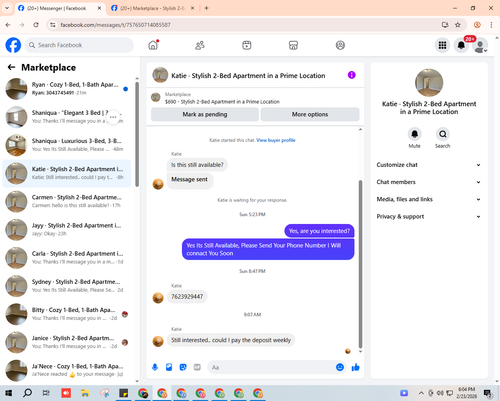Expand Media, files and links section

429,199
